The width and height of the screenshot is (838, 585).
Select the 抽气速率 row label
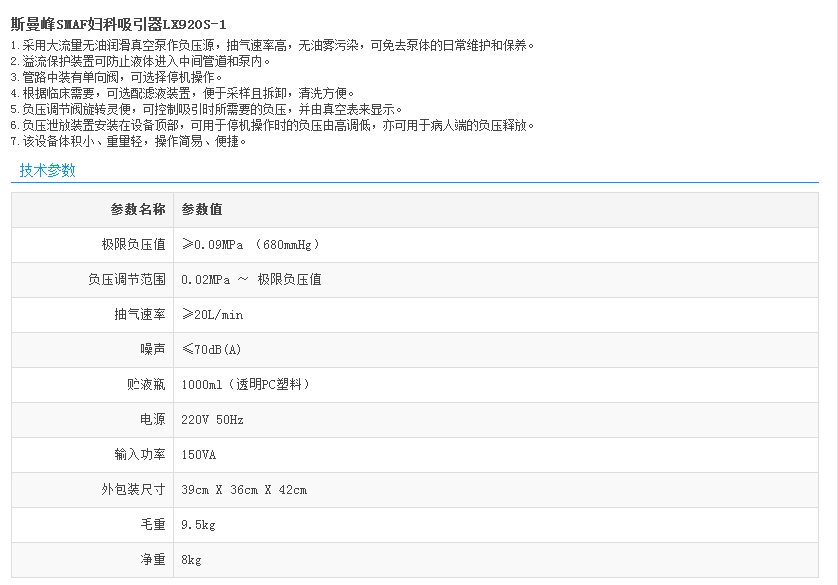[140, 314]
